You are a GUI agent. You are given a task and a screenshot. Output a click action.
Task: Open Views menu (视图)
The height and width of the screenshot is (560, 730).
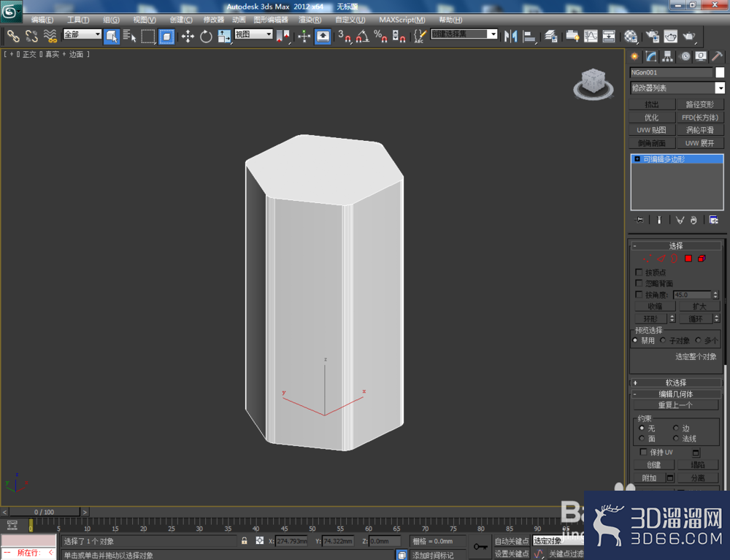tap(145, 20)
